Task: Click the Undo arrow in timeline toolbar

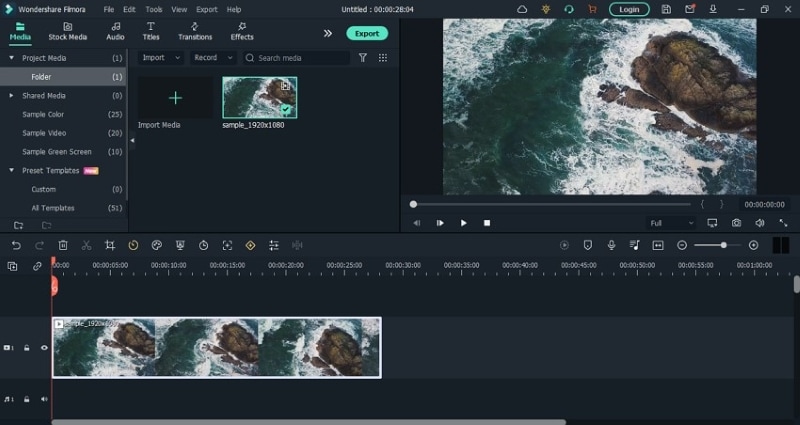Action: coord(16,245)
